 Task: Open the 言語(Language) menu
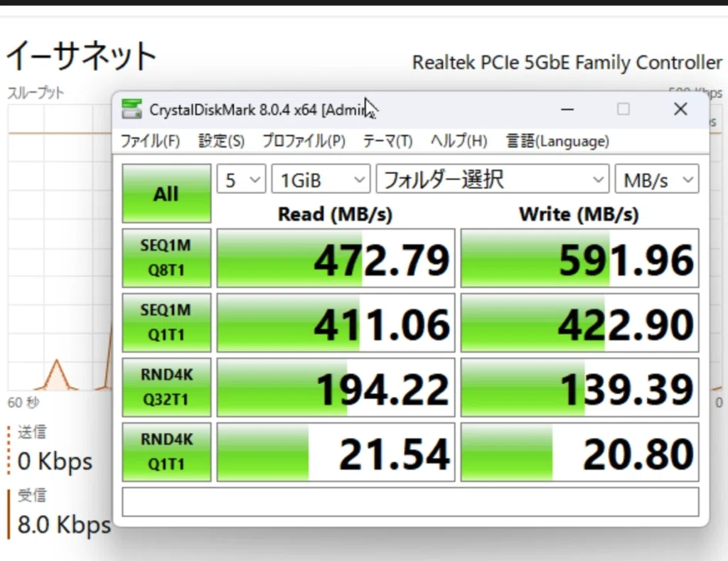(x=557, y=141)
